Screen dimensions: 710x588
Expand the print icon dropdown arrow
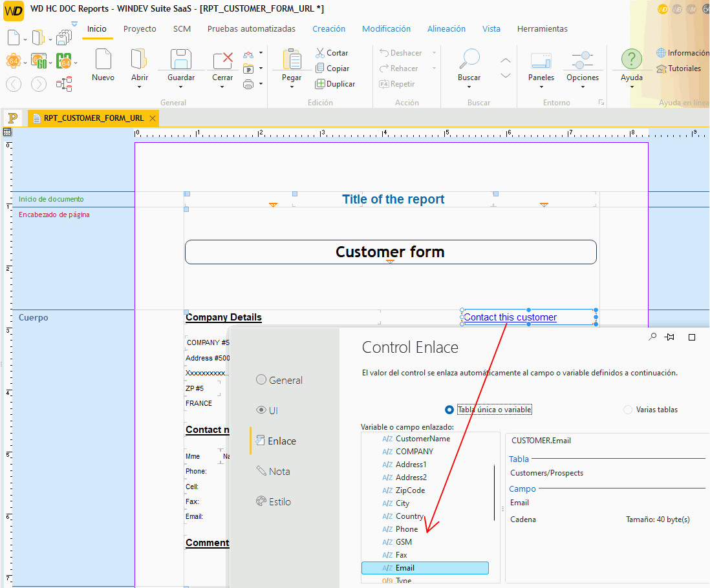261,84
